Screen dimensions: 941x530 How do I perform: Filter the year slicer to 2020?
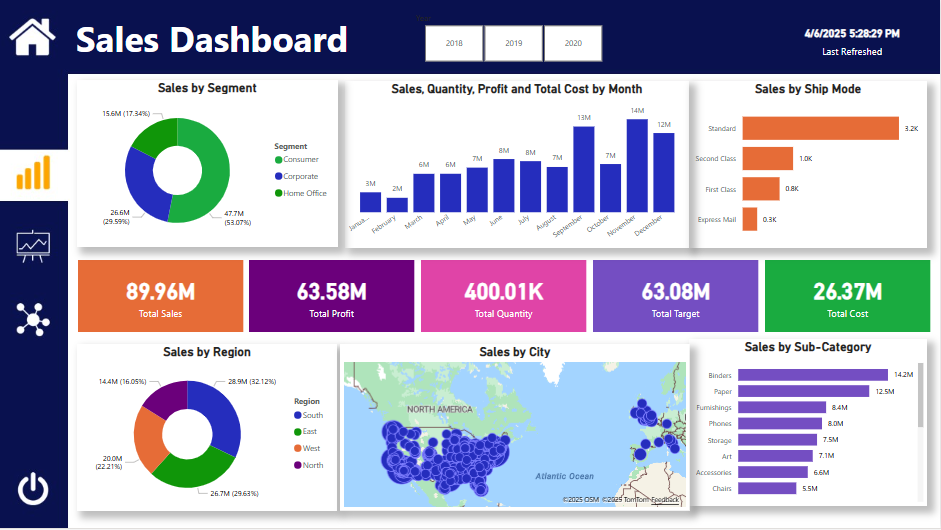573,43
